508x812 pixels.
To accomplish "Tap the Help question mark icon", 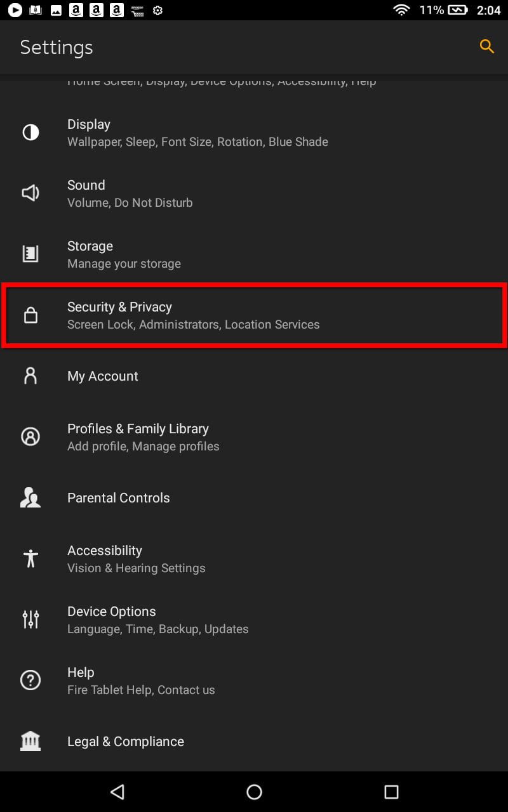I will pos(30,680).
